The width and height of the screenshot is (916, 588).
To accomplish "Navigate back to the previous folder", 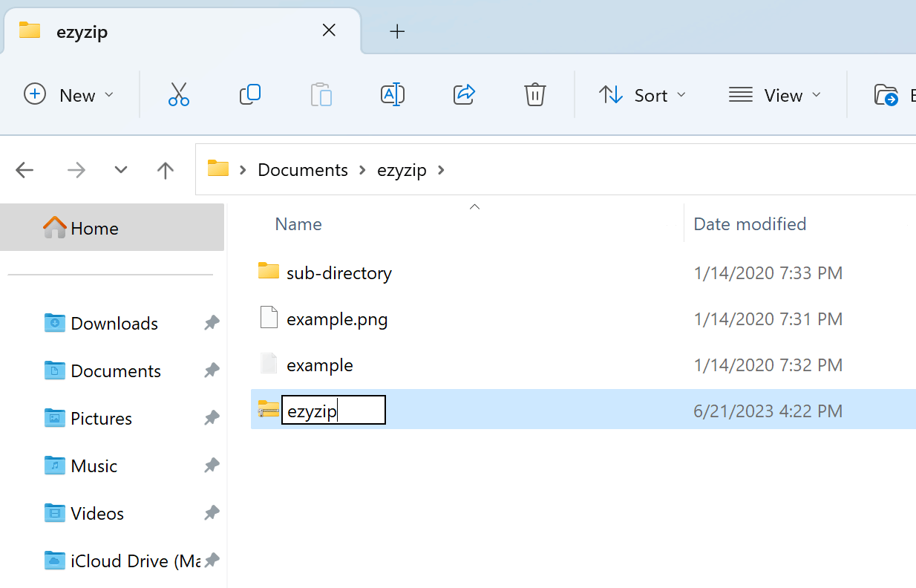I will 24,169.
